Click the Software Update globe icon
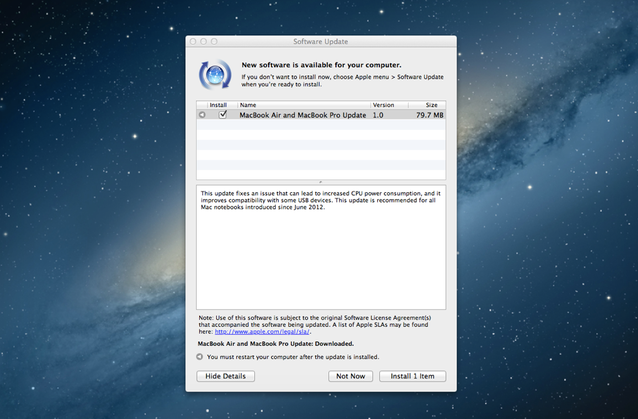638x419 pixels. click(x=215, y=74)
